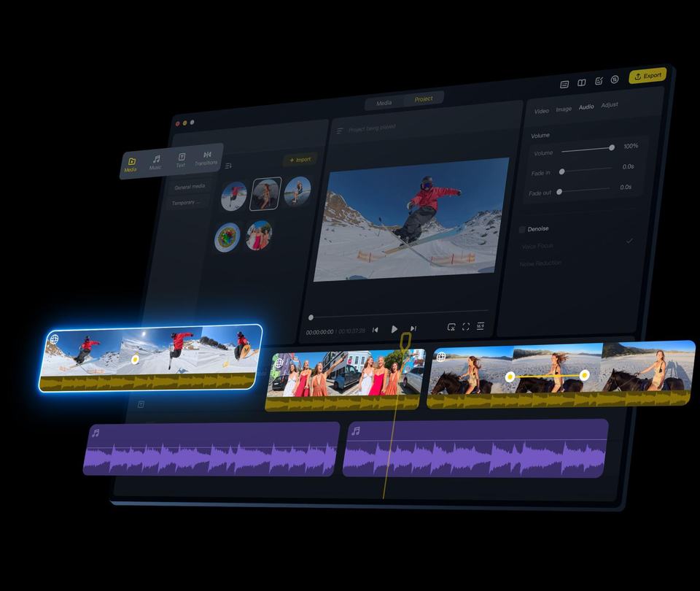Enable the Denoise checkbox
The image size is (700, 591).
[x=522, y=230]
